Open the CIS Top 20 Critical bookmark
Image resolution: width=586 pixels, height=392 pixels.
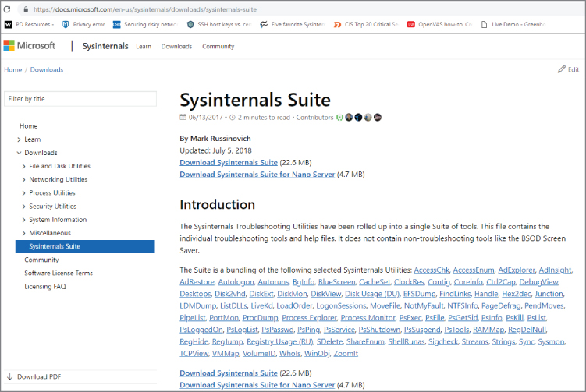click(366, 24)
